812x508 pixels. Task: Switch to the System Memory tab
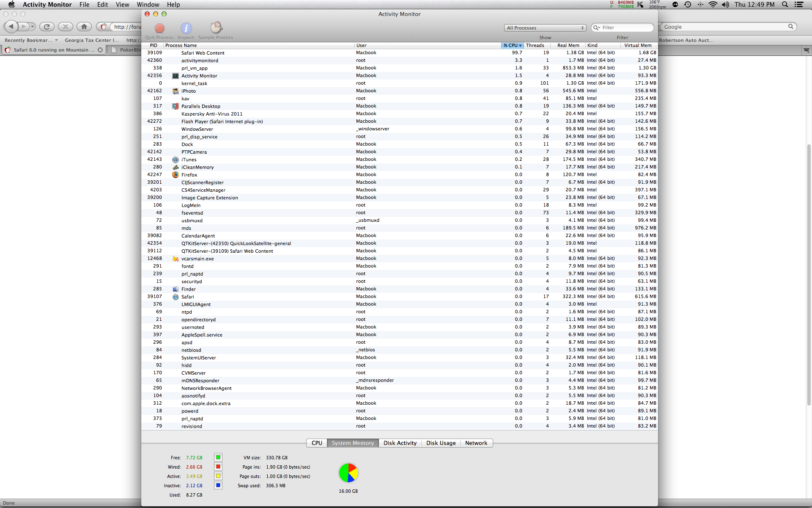[353, 443]
